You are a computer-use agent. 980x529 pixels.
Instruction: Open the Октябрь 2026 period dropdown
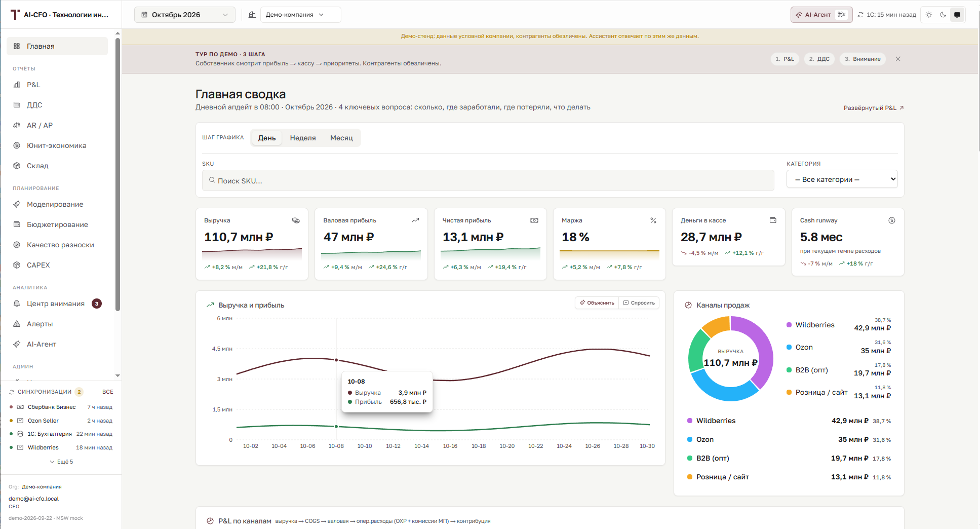(185, 15)
